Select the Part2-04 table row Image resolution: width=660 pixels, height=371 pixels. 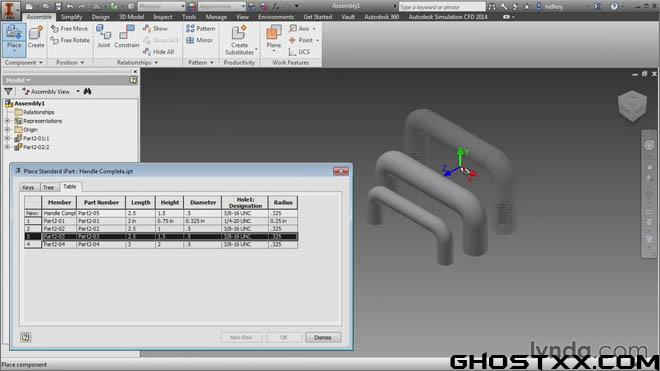(161, 244)
